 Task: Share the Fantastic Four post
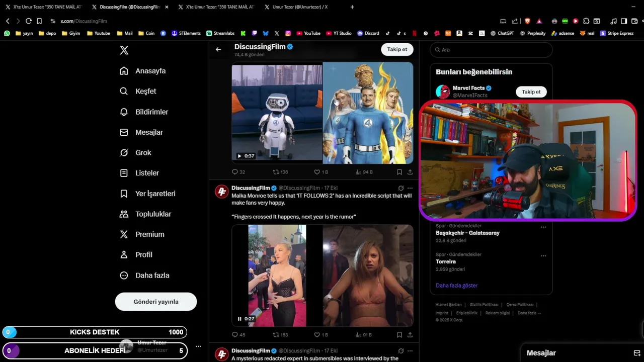click(410, 172)
